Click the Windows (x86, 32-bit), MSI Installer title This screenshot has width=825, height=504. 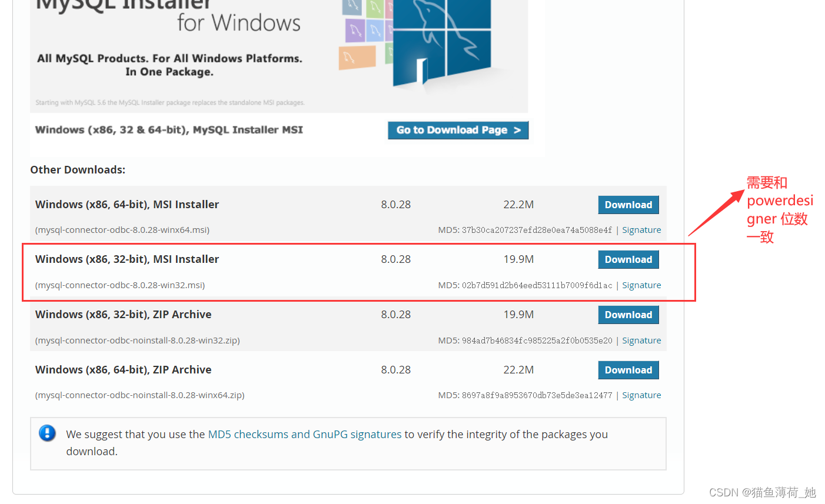127,259
